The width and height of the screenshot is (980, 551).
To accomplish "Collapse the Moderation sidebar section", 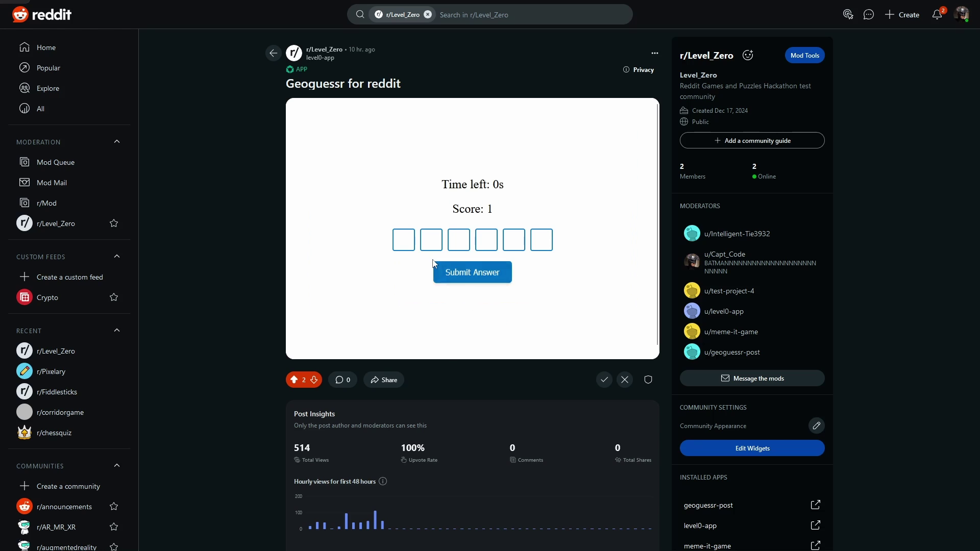I will [x=117, y=142].
